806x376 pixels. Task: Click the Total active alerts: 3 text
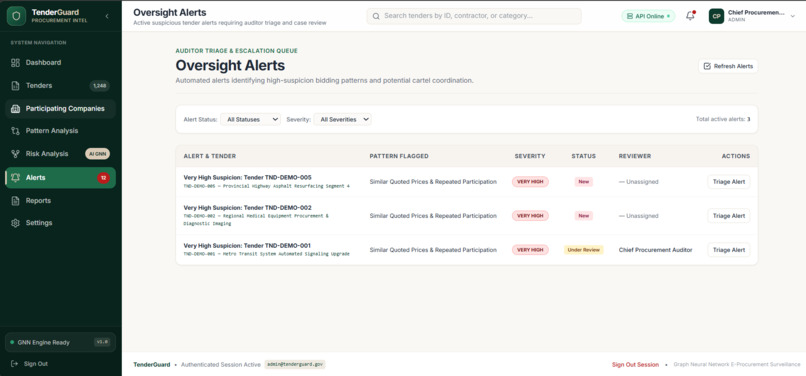pos(723,119)
